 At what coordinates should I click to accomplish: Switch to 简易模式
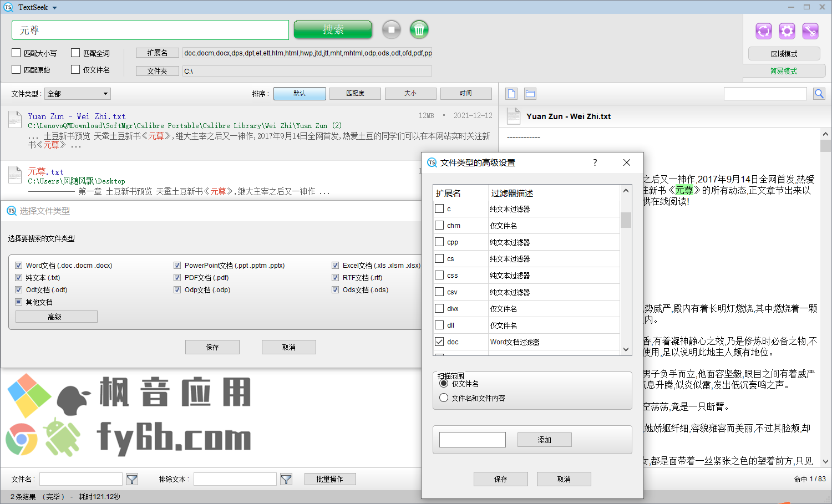pyautogui.click(x=783, y=71)
